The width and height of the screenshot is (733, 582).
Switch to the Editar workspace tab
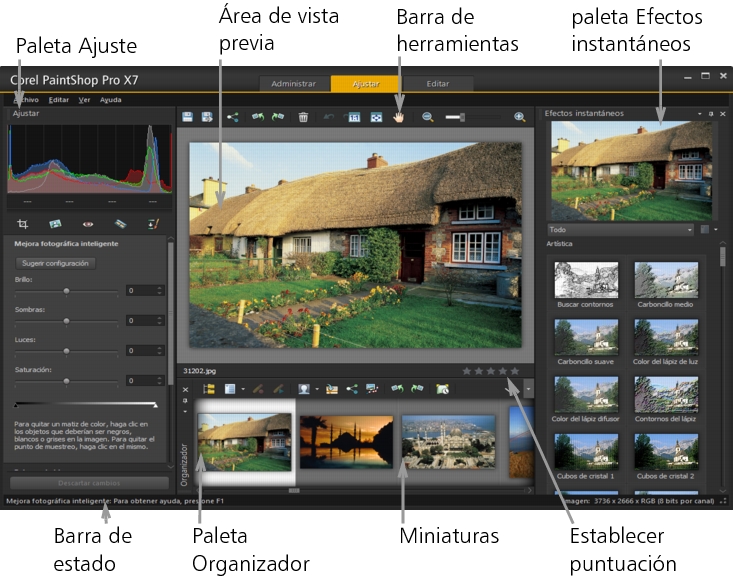point(437,84)
